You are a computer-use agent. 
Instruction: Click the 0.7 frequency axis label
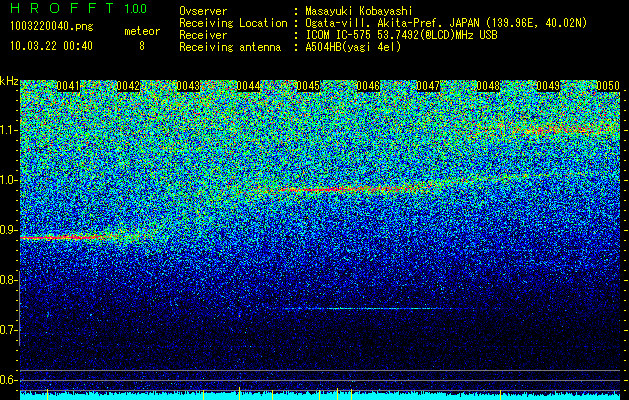pos(8,330)
